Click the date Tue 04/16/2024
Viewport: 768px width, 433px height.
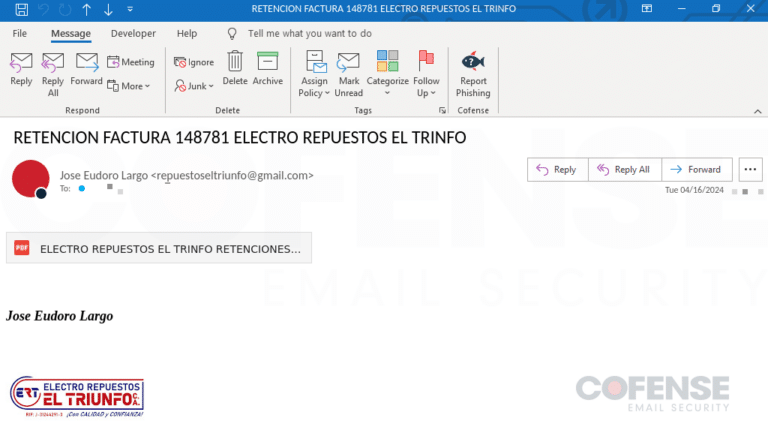[694, 190]
